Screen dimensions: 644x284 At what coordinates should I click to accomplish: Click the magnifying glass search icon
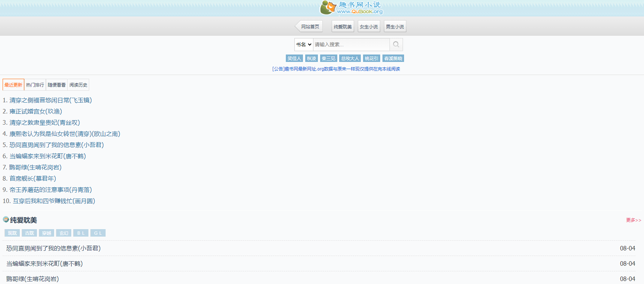[x=396, y=44]
